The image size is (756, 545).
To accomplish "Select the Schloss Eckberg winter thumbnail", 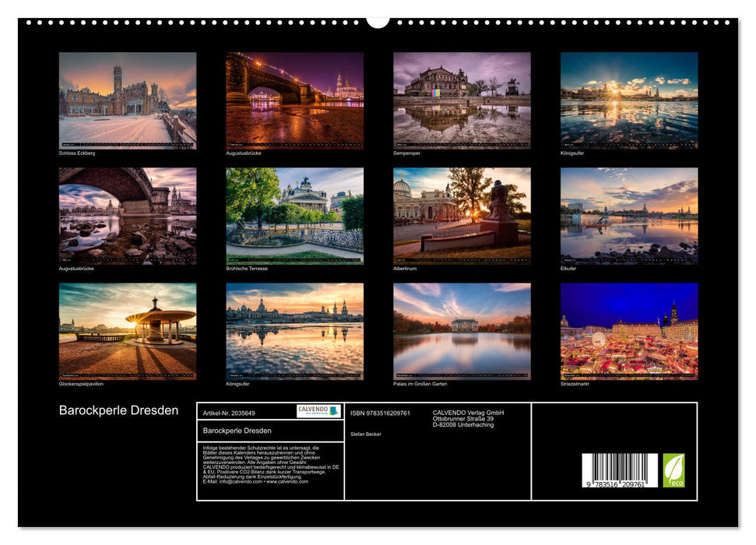I will (126, 100).
